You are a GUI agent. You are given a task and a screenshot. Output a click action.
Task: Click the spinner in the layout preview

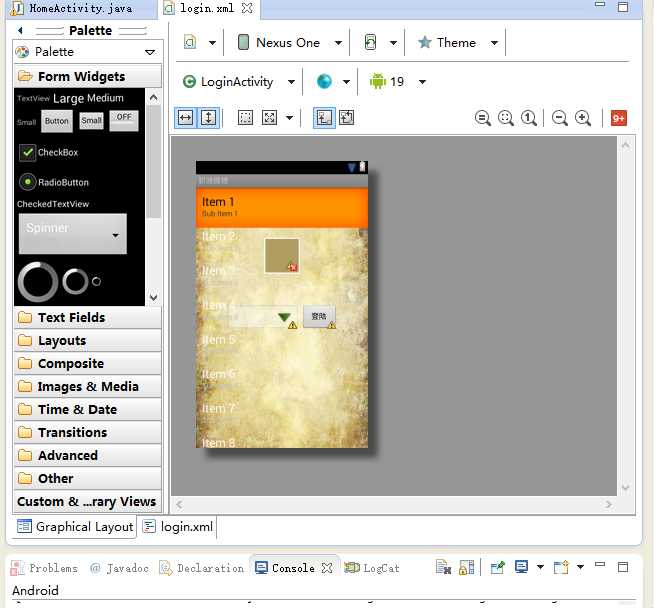point(263,317)
